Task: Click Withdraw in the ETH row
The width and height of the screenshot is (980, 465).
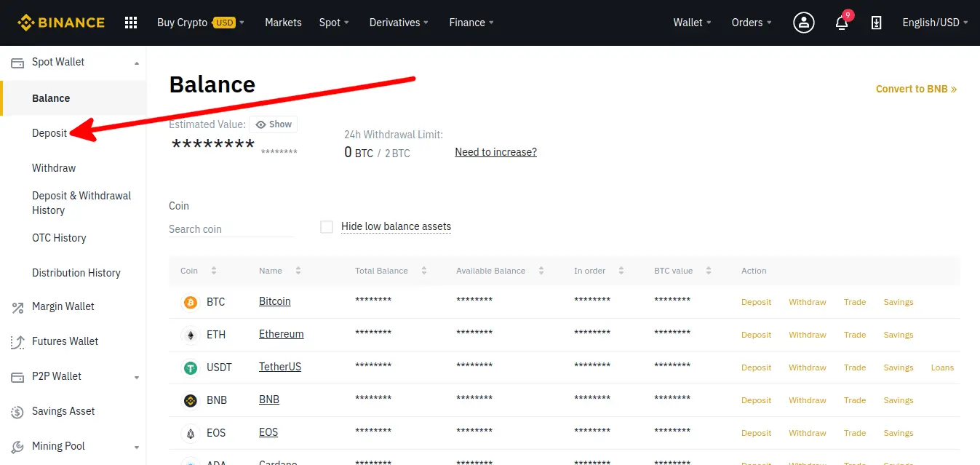Action: click(x=808, y=335)
